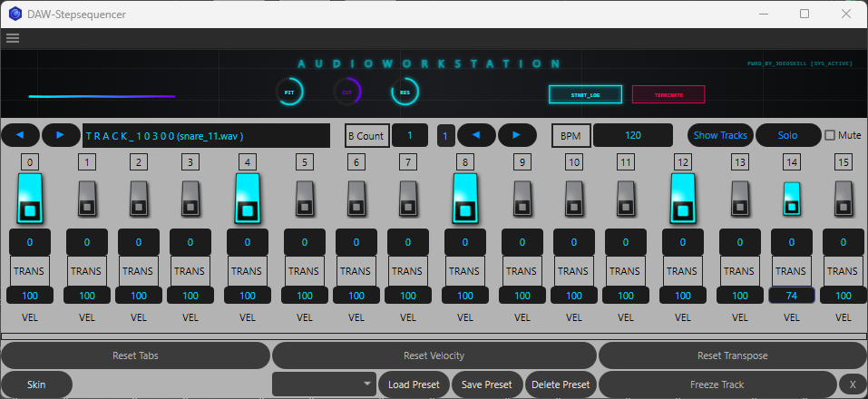Screen dimensions: 868x399
Task: Adjust the CUT knob
Action: click(347, 92)
